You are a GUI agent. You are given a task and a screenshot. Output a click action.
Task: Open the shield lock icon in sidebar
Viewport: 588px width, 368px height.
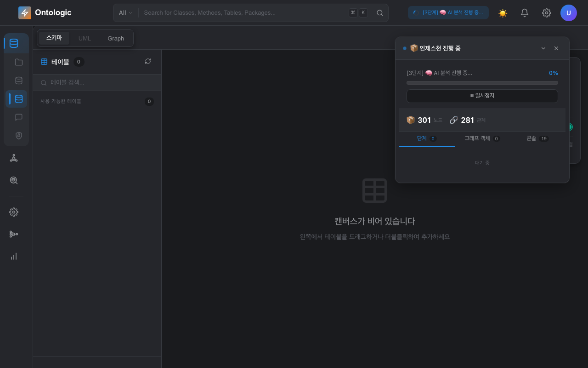click(19, 136)
